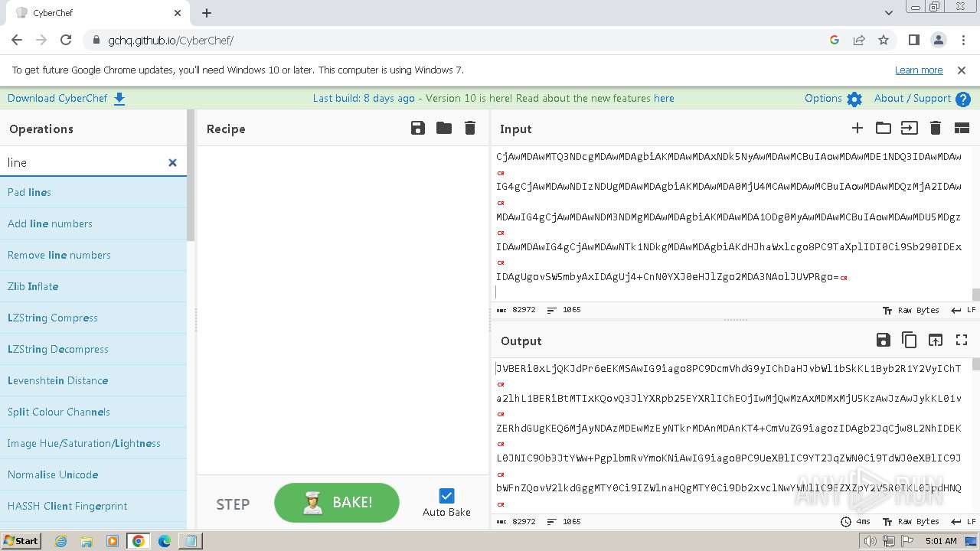Viewport: 980px width, 551px height.
Task: Save output to a file
Action: (884, 340)
